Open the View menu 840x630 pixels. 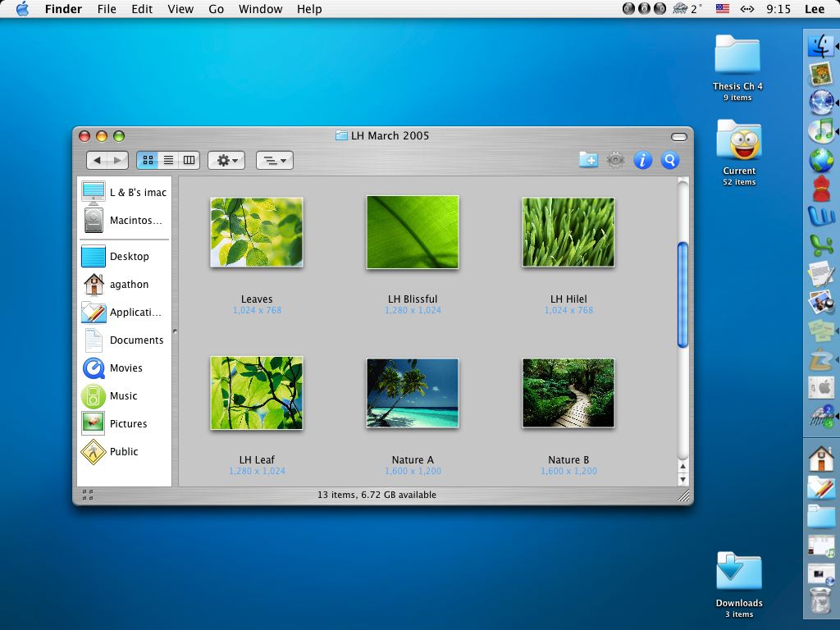180,9
